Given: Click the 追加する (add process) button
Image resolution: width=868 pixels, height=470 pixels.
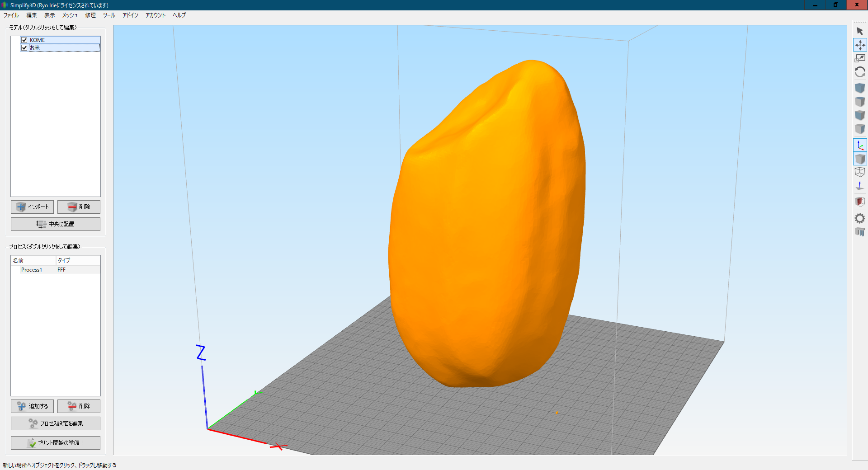Looking at the screenshot, I should pos(33,406).
